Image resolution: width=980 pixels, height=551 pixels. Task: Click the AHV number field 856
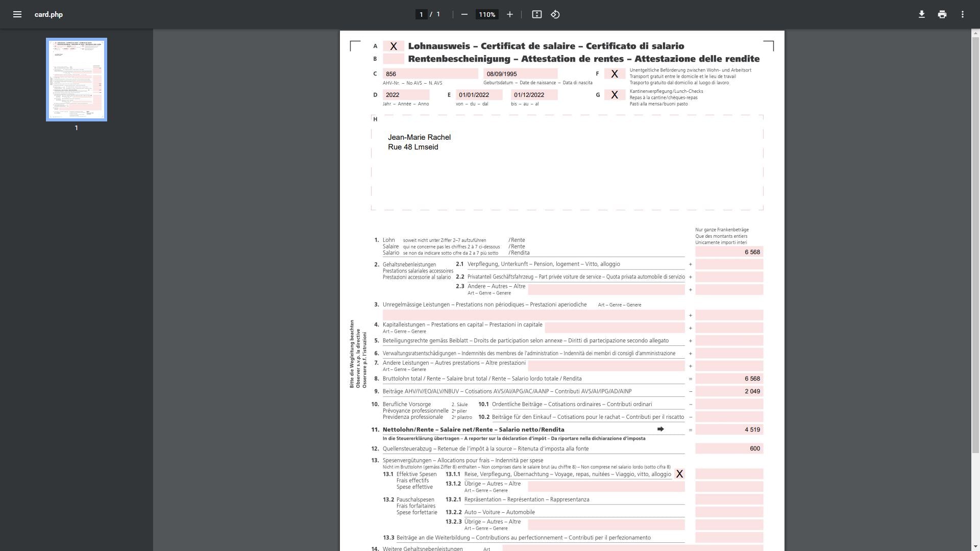click(x=430, y=74)
